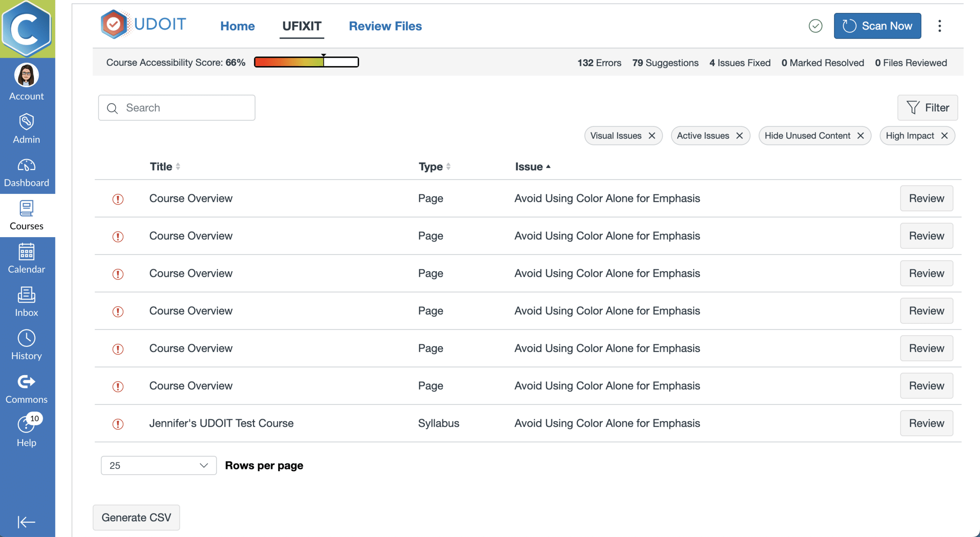980x537 pixels.
Task: Open the Courses sidebar panel
Action: pyautogui.click(x=26, y=215)
